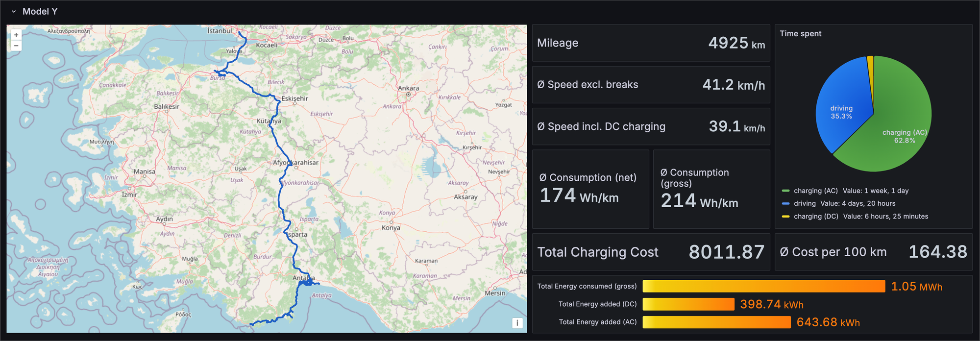Toggle charging (AC) series in legend

point(815,191)
